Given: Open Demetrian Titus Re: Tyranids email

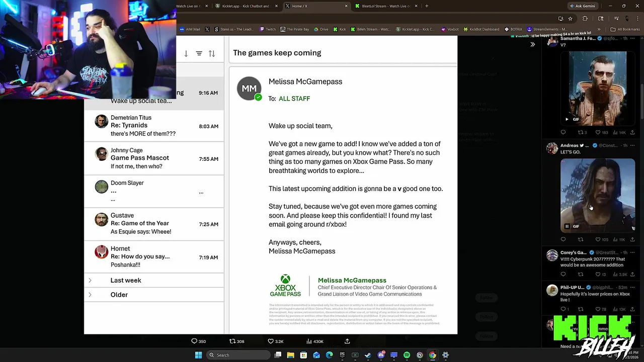Looking at the screenshot, I should [154, 126].
